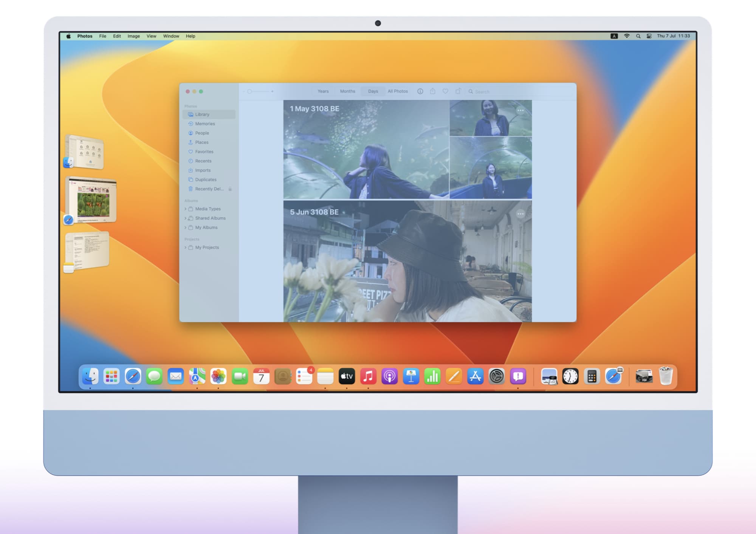The image size is (756, 534).
Task: Click the more options button on 5 Jun
Action: tap(521, 214)
